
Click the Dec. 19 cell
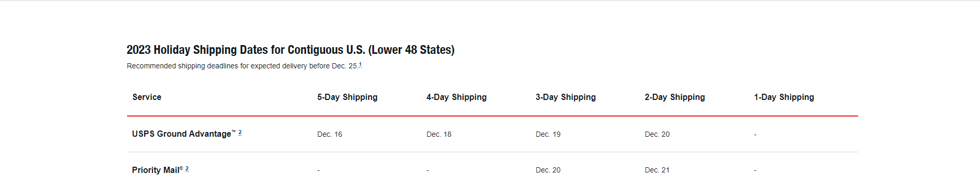pos(548,134)
